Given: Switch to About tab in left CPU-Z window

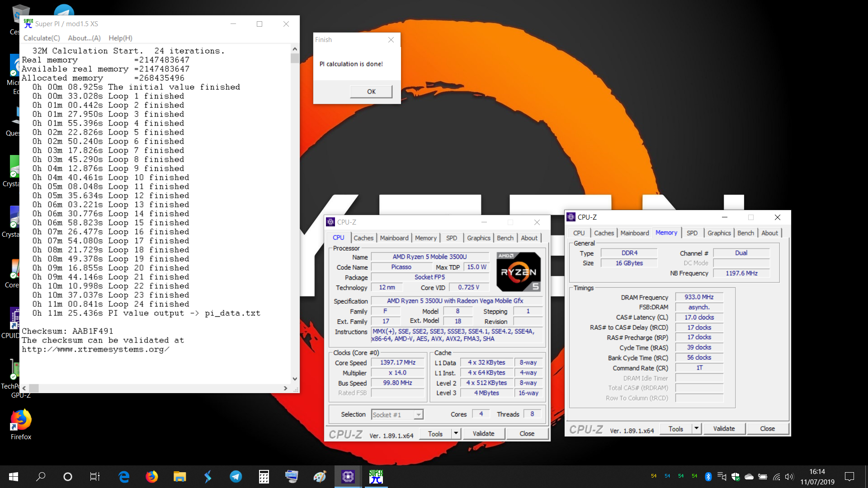Looking at the screenshot, I should [529, 238].
